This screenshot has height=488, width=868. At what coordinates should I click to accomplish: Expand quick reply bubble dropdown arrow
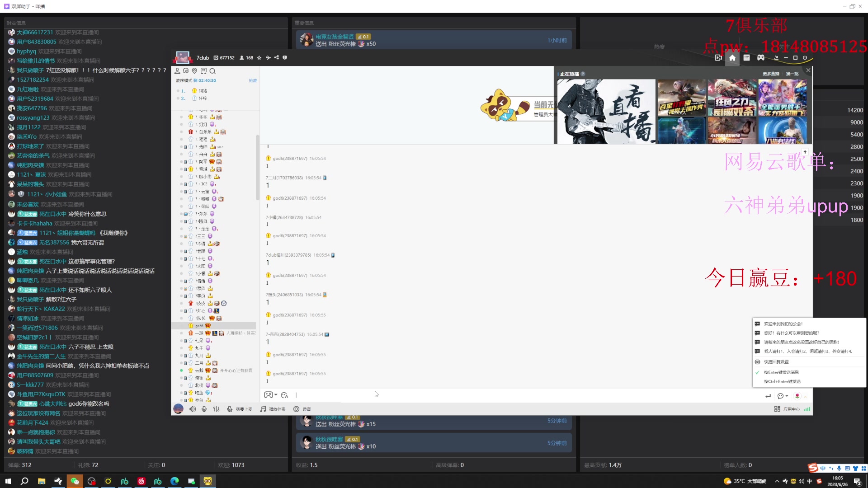(x=787, y=396)
